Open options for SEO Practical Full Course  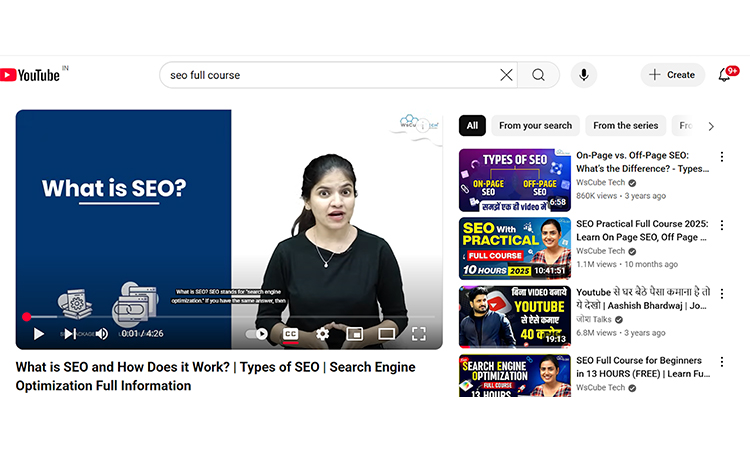click(722, 225)
